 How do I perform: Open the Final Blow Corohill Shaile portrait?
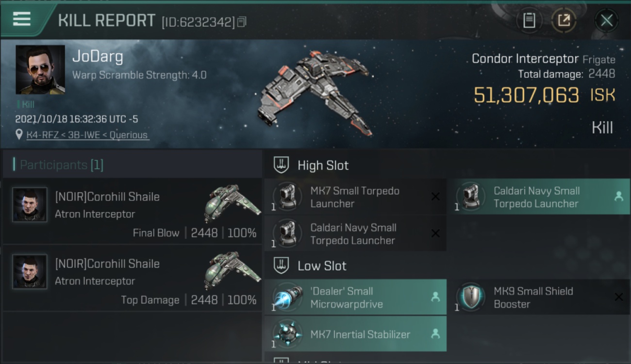[x=30, y=205]
